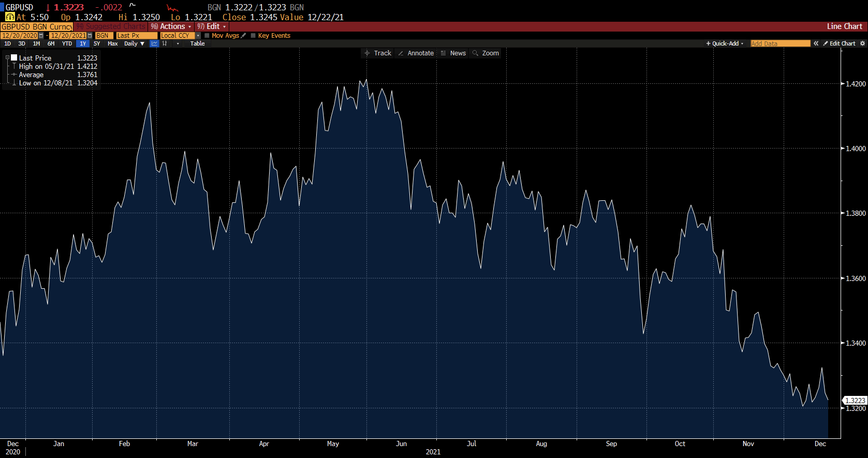Select the 5Y range tab

pos(97,43)
